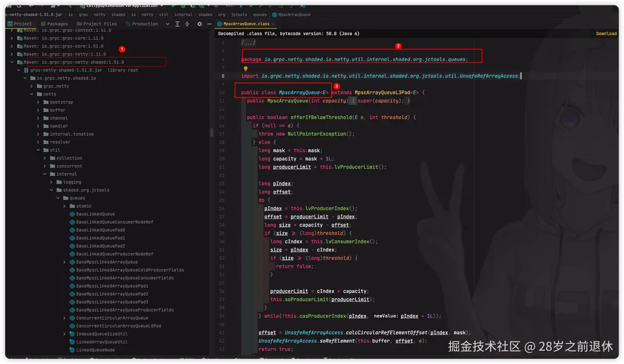Expand the logging package
624x364 pixels.
pyautogui.click(x=52, y=182)
